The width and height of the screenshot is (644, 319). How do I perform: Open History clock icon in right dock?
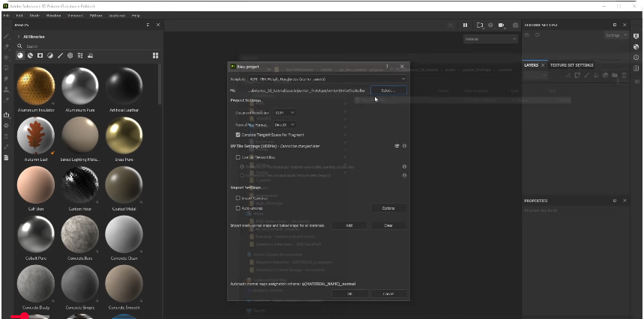point(637,58)
